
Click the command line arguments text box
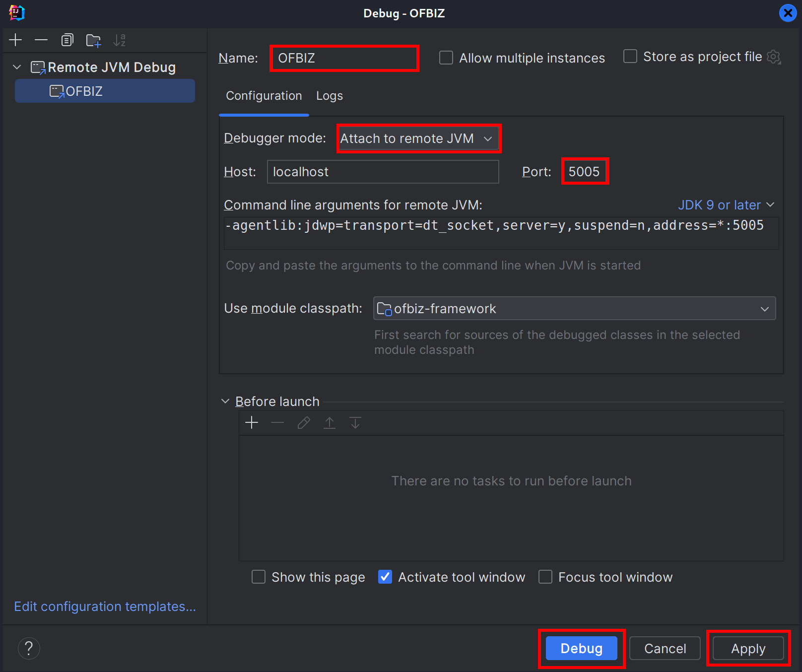point(501,233)
